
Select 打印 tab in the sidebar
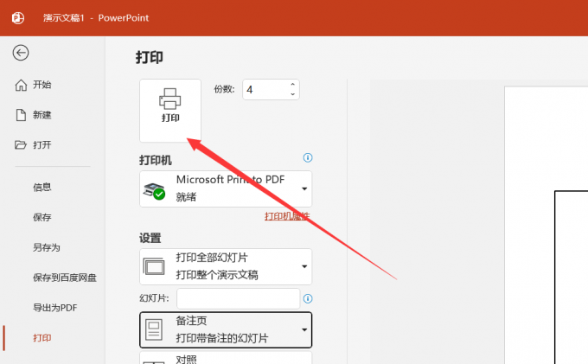(42, 338)
